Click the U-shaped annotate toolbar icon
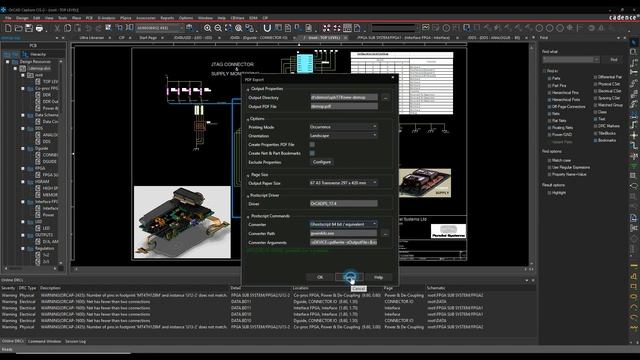This screenshot has width=640, height=360. 267,28
